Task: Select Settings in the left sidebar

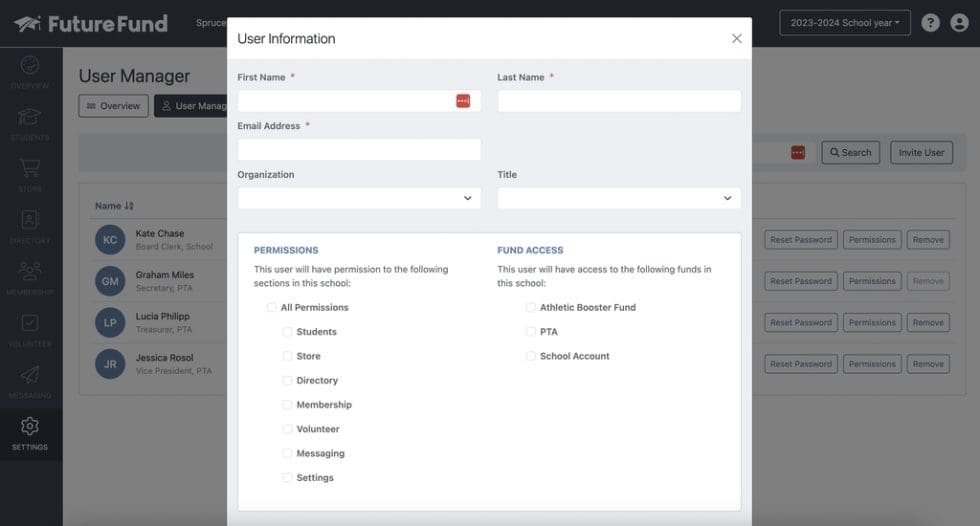Action: [30, 433]
